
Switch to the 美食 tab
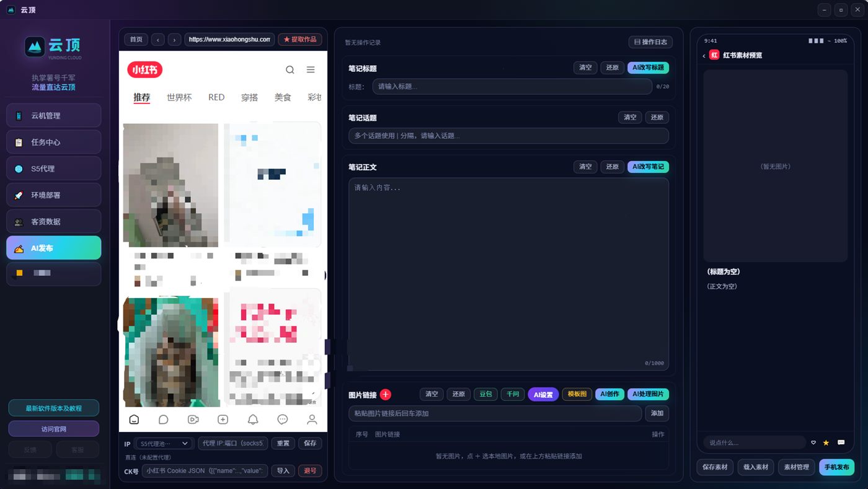coord(283,97)
